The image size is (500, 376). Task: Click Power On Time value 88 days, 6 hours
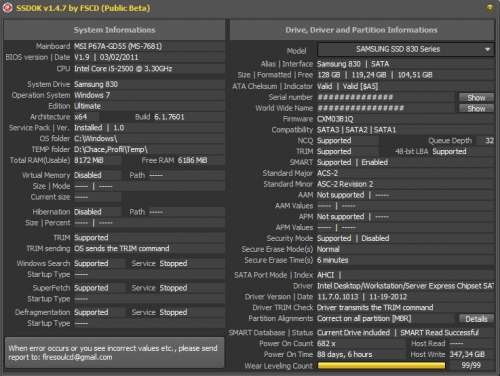[x=344, y=355]
